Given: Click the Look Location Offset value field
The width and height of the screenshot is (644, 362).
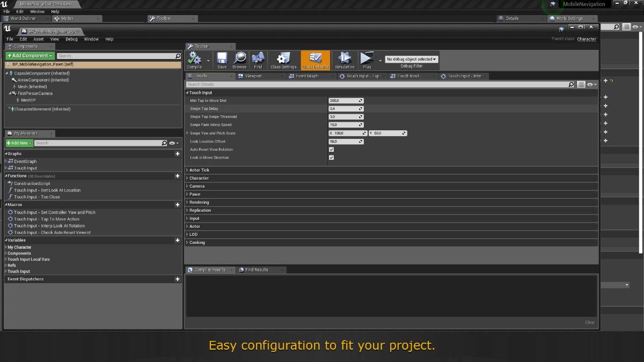Looking at the screenshot, I should pos(346,142).
